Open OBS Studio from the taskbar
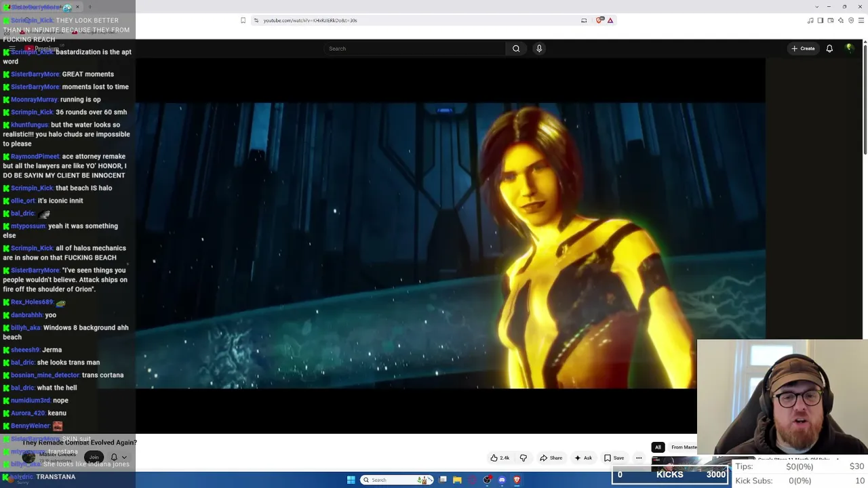The width and height of the screenshot is (868, 488). click(487, 480)
